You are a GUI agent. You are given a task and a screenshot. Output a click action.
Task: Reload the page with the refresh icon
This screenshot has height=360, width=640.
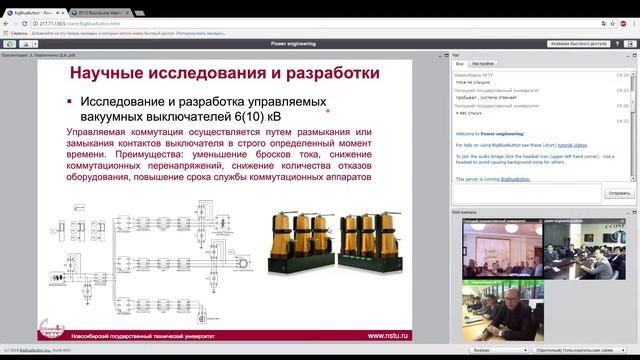point(24,24)
